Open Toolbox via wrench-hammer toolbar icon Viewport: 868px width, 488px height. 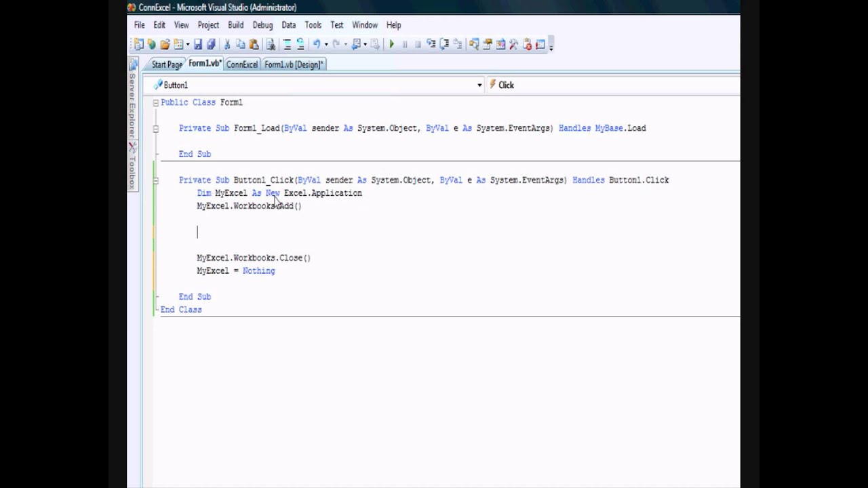pos(513,45)
